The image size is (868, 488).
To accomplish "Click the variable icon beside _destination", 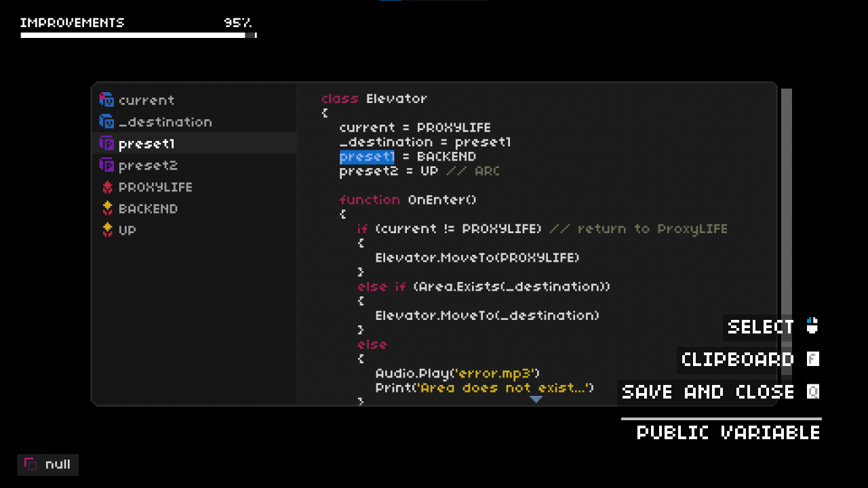I will (x=106, y=122).
